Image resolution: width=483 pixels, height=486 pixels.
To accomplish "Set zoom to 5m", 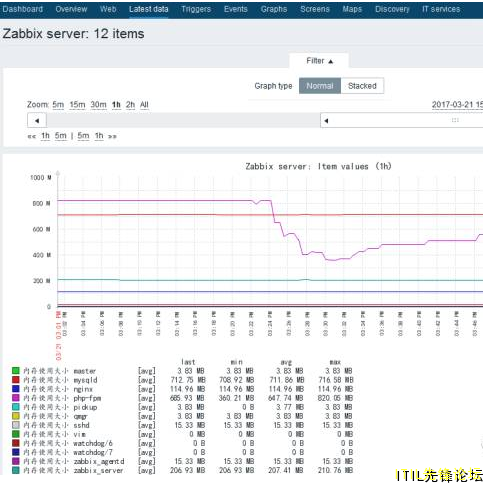I will pos(58,105).
